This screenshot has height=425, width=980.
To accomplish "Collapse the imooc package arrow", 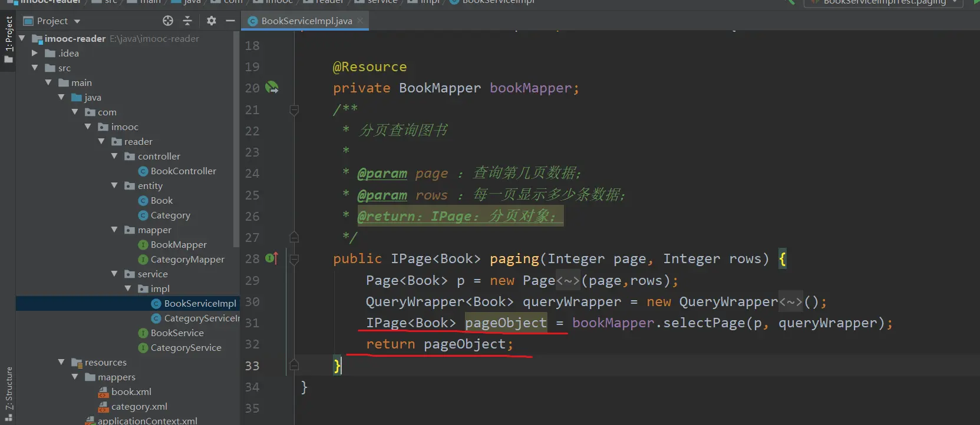I will click(x=88, y=127).
